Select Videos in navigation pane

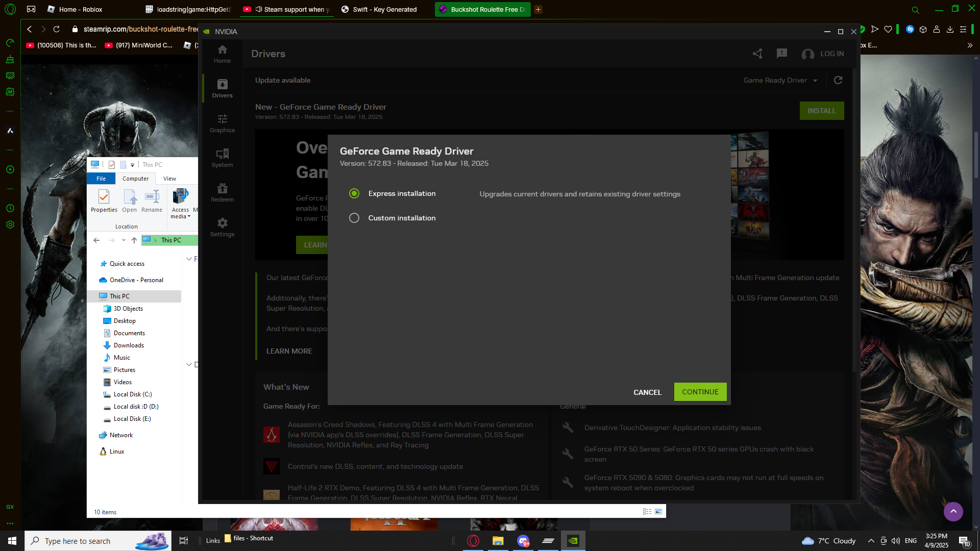click(122, 382)
